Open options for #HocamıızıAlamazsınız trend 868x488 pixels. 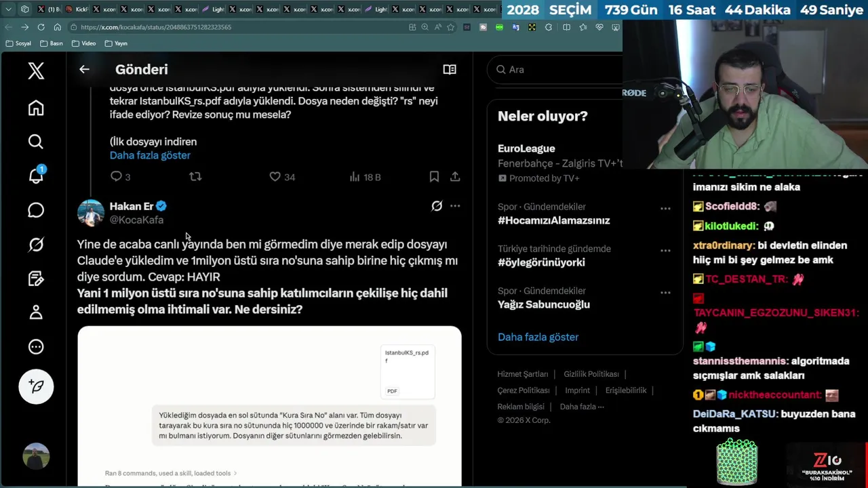point(665,209)
